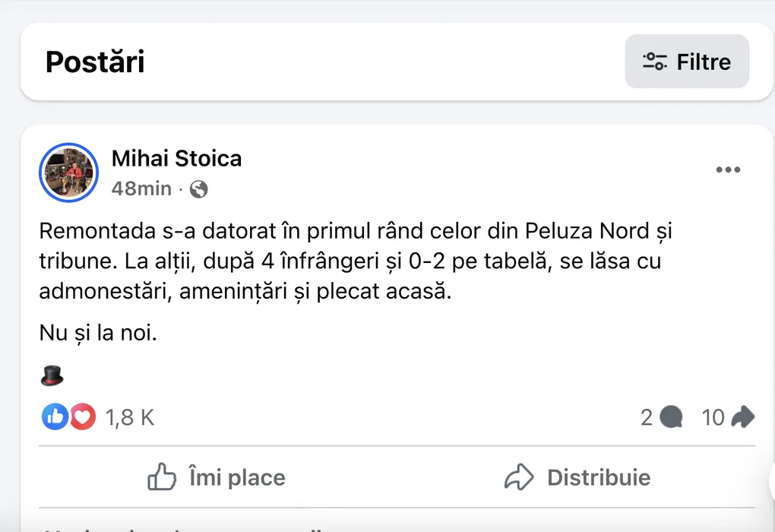Click the red heart reaction icon

pyautogui.click(x=83, y=416)
